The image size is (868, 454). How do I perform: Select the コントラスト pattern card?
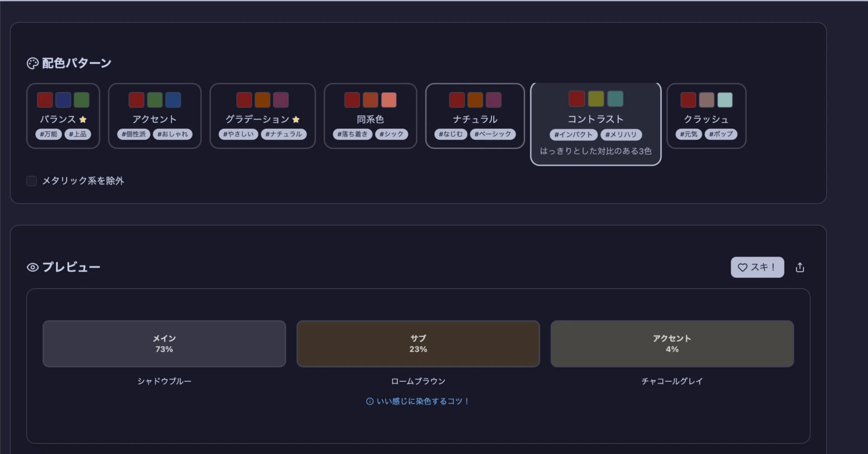point(596,124)
